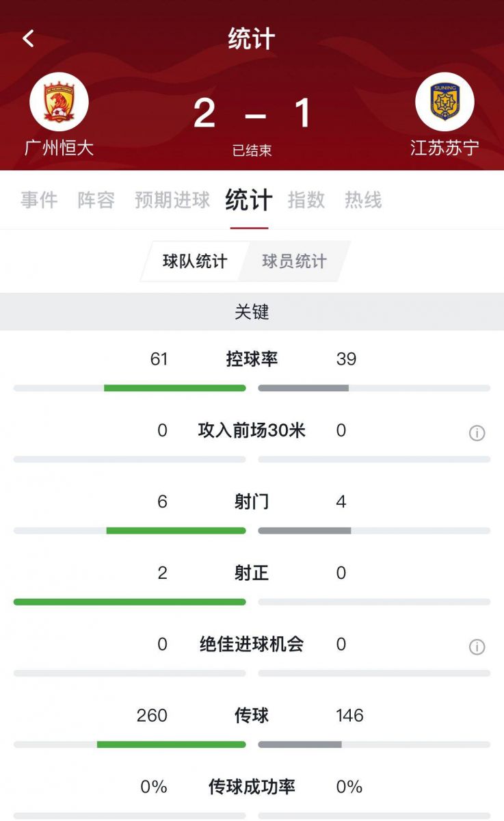Tap the Guangzhou Evergrande team logo
This screenshot has height=821, width=504.
pyautogui.click(x=59, y=102)
